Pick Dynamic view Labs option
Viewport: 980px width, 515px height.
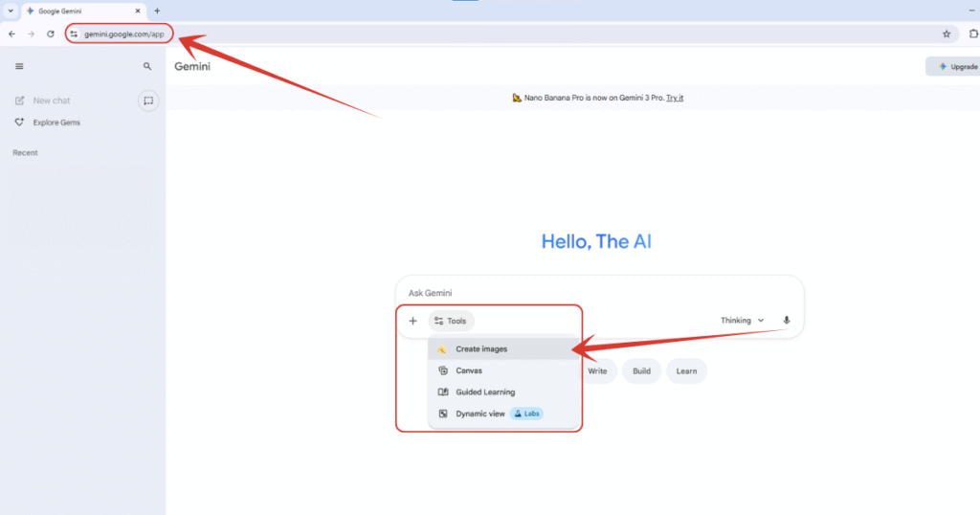tap(480, 414)
